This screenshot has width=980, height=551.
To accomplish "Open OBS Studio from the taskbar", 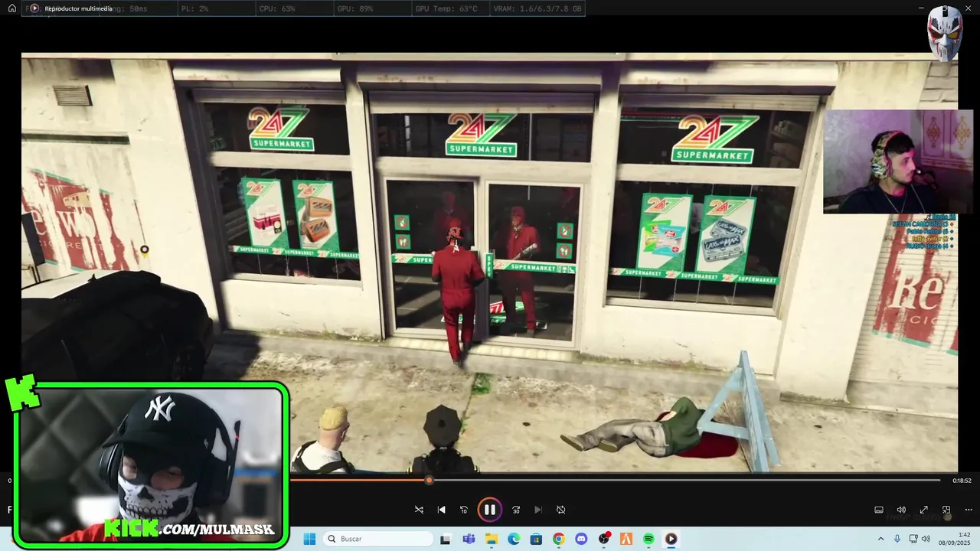I will [x=604, y=539].
